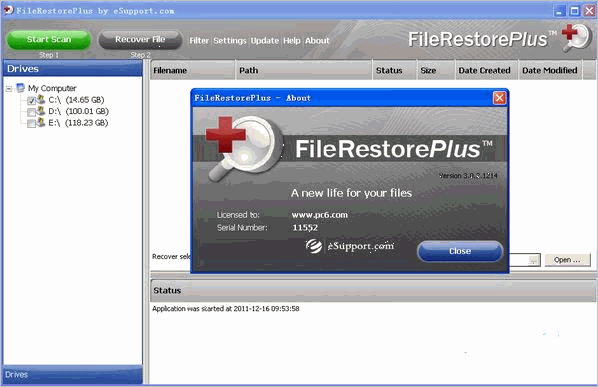Screen dimensions: 598x387
Task: Select the My Computer icon in the tree
Action: click(x=20, y=88)
